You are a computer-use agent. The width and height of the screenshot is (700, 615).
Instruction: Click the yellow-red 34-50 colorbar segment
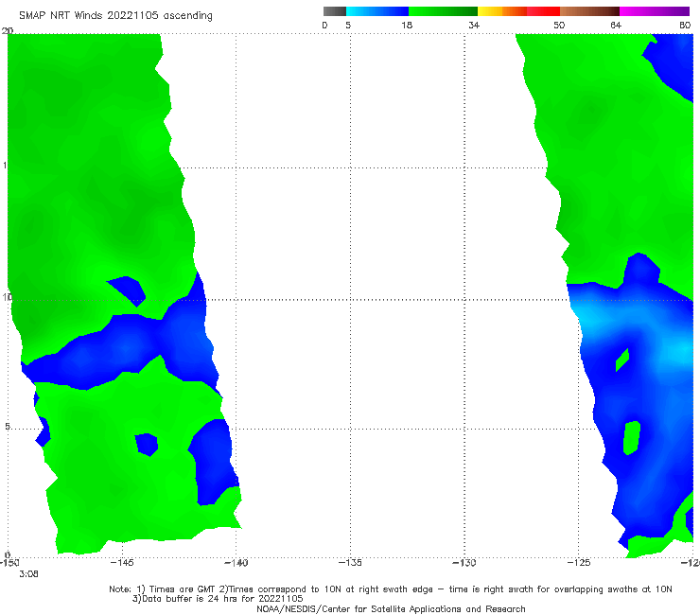pos(518,11)
